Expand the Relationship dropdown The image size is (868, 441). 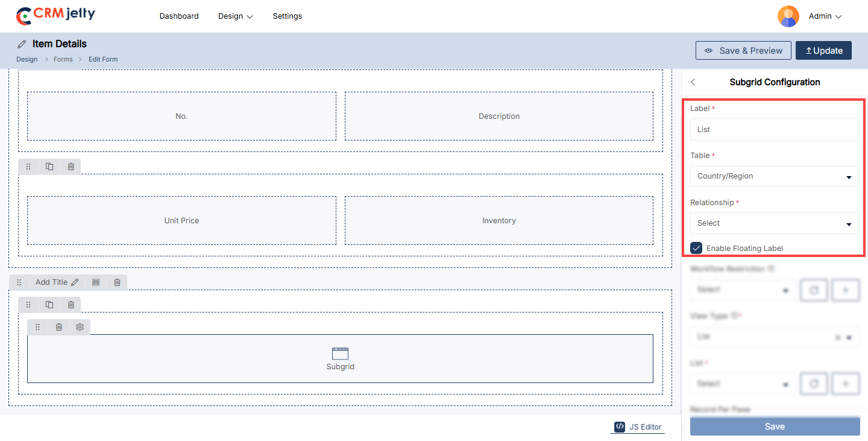coord(775,223)
